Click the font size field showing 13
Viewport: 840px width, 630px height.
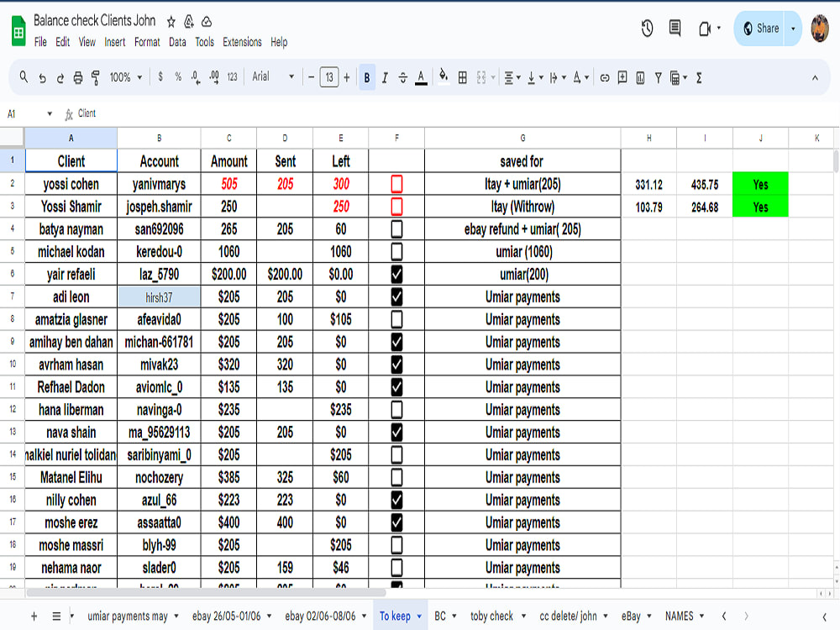point(329,77)
